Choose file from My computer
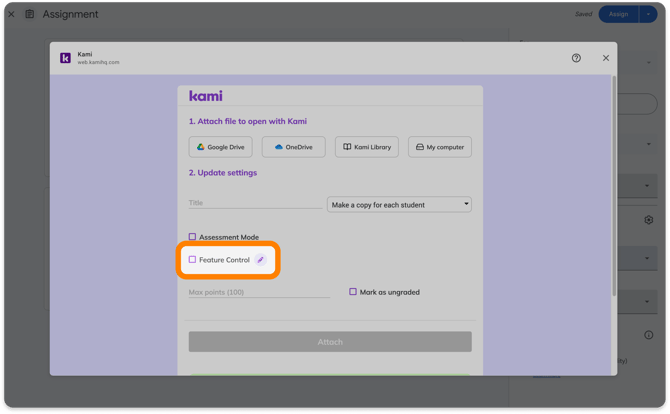 click(x=440, y=147)
